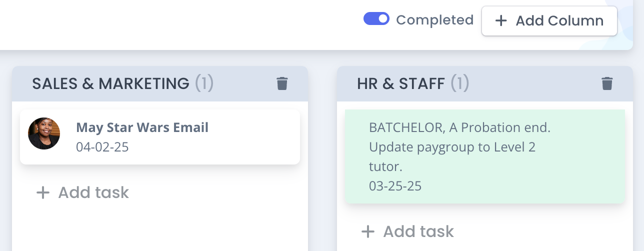The image size is (644, 251).
Task: Click the Completed label text
Action: [434, 20]
